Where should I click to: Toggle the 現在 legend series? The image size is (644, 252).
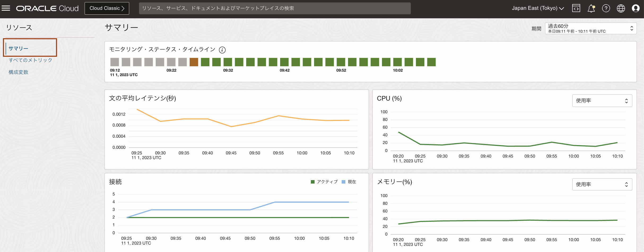coord(349,182)
